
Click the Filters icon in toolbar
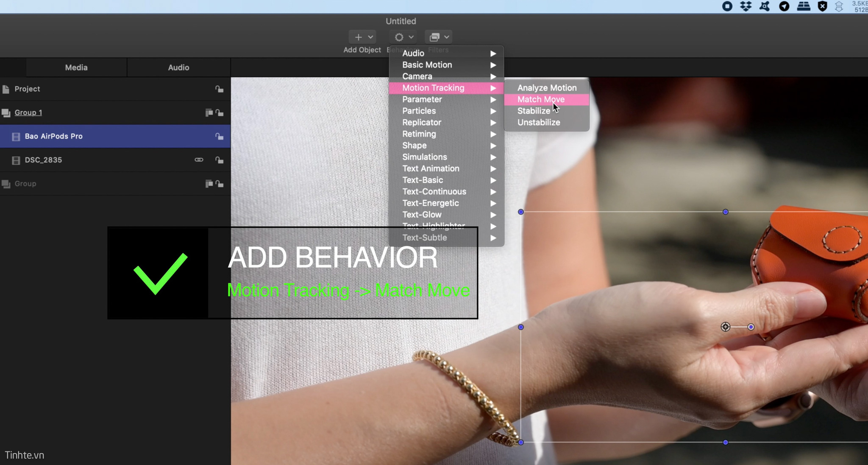434,37
